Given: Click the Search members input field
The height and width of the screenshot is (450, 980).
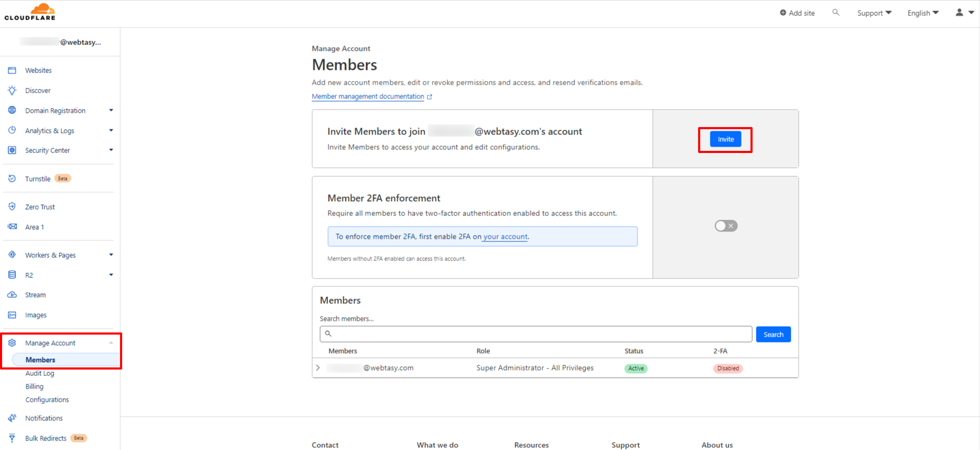Looking at the screenshot, I should pyautogui.click(x=536, y=334).
